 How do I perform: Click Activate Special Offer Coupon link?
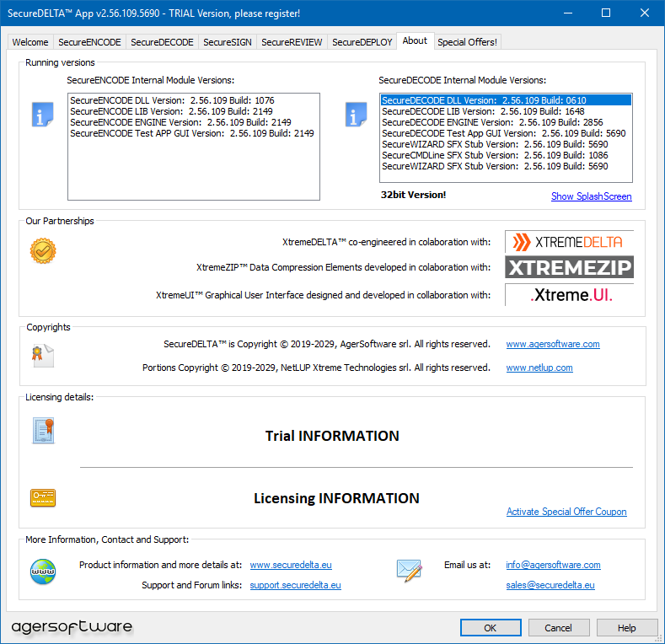tap(566, 512)
